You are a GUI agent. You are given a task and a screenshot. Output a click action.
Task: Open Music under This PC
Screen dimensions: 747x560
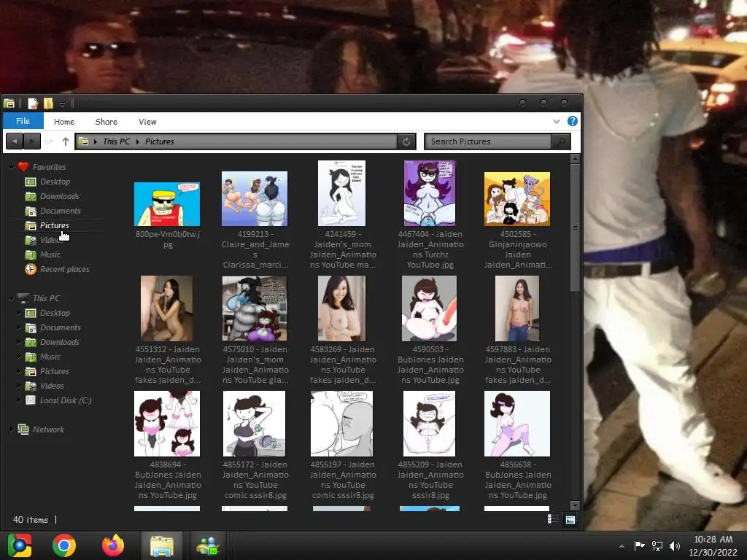pos(50,357)
